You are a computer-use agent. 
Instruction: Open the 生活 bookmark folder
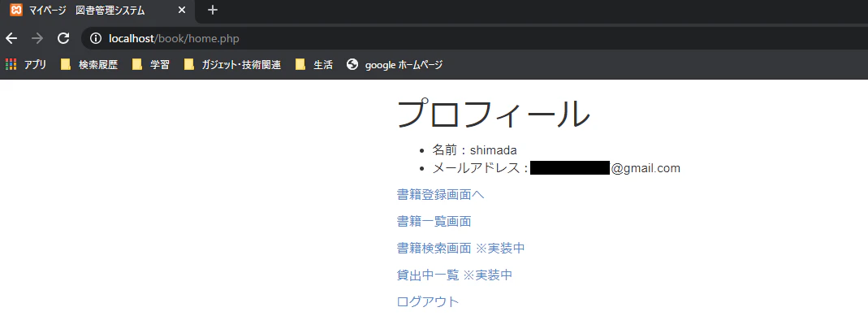314,65
